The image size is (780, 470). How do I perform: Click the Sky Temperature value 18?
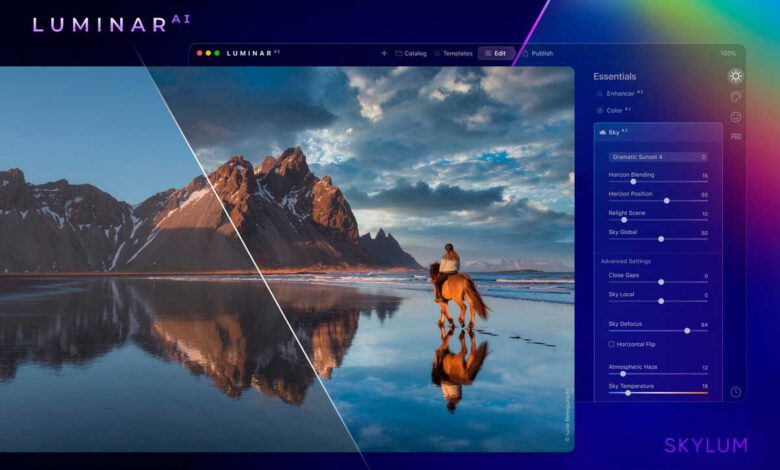pos(704,386)
